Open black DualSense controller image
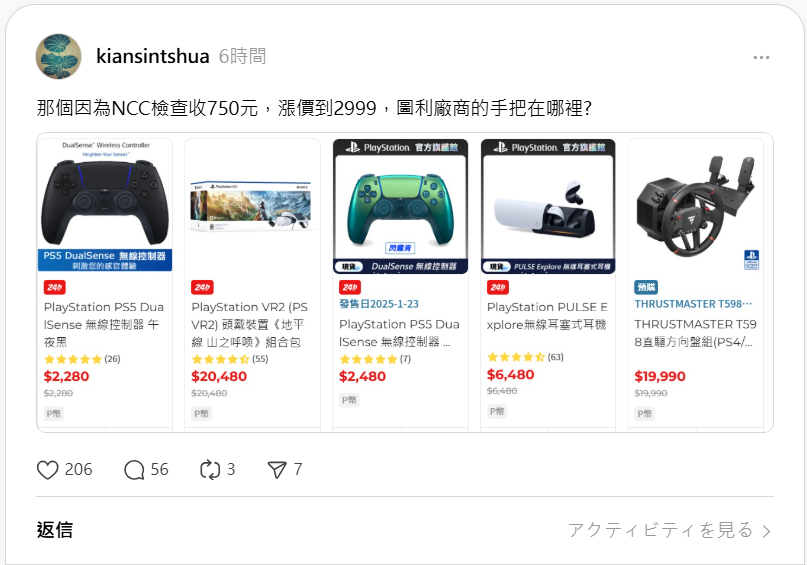This screenshot has width=807, height=565. point(105,205)
